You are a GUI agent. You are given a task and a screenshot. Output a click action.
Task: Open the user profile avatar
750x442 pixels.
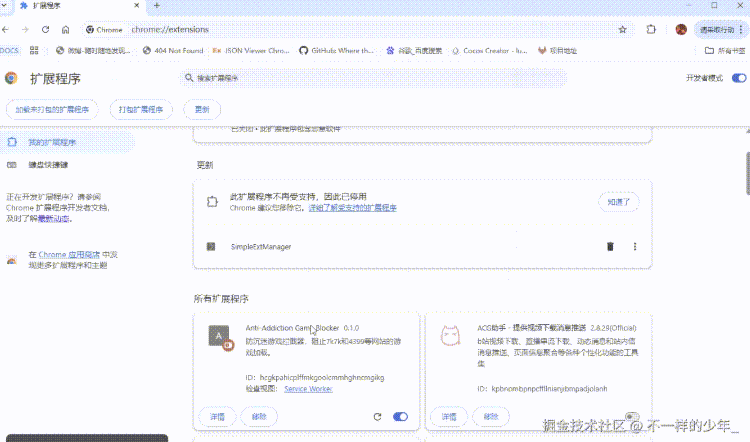coord(681,29)
